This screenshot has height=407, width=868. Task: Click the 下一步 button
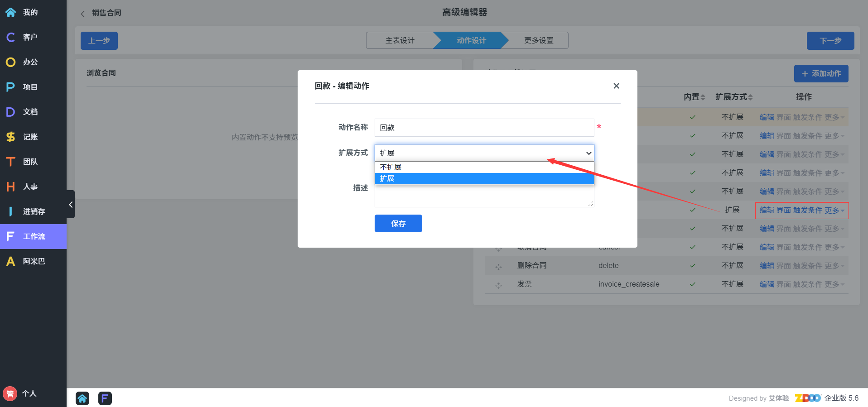pos(830,41)
